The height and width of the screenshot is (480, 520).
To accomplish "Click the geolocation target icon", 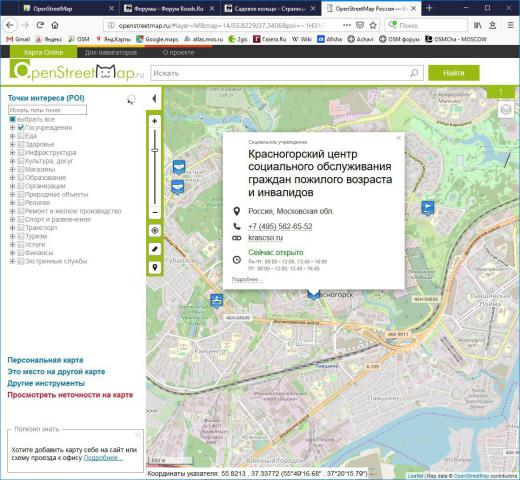I will click(154, 230).
